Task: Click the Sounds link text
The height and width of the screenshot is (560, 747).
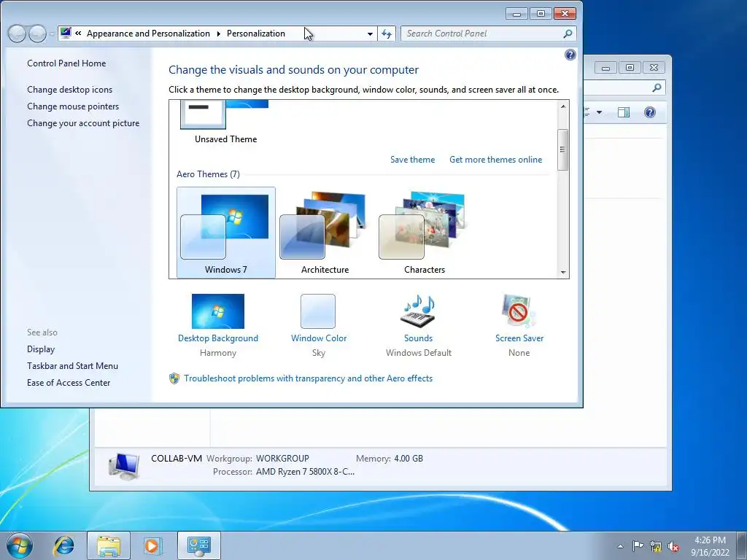Action: point(418,338)
